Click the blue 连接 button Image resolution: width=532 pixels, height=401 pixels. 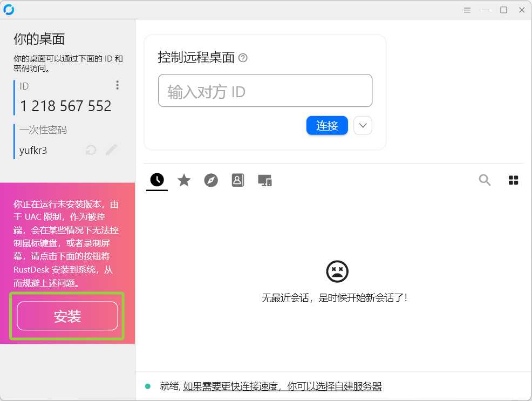(x=327, y=126)
